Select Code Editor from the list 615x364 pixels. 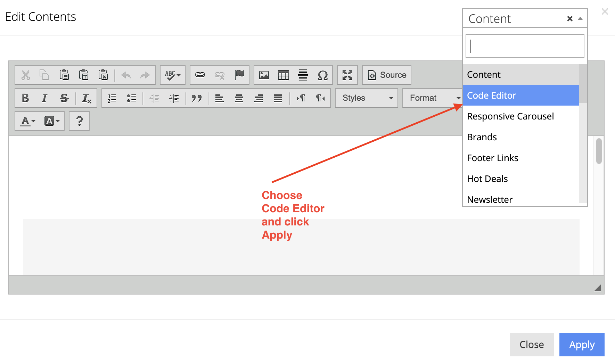tap(491, 95)
